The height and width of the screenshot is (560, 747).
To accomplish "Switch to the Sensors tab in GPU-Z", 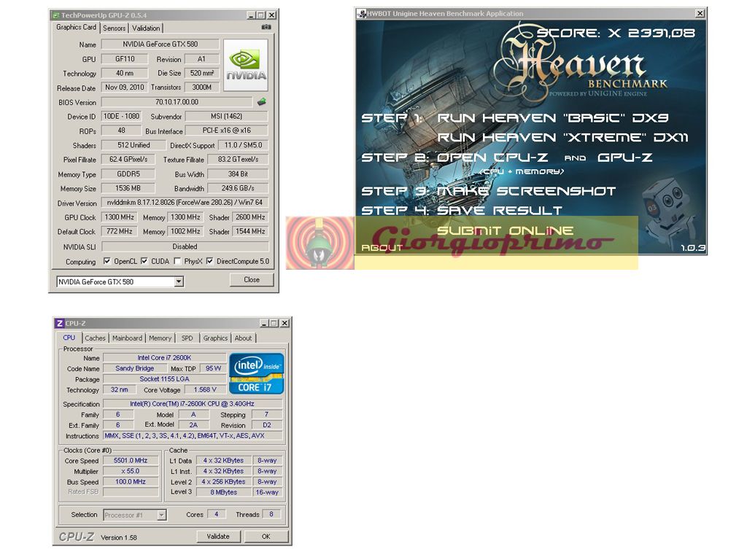I will [115, 28].
